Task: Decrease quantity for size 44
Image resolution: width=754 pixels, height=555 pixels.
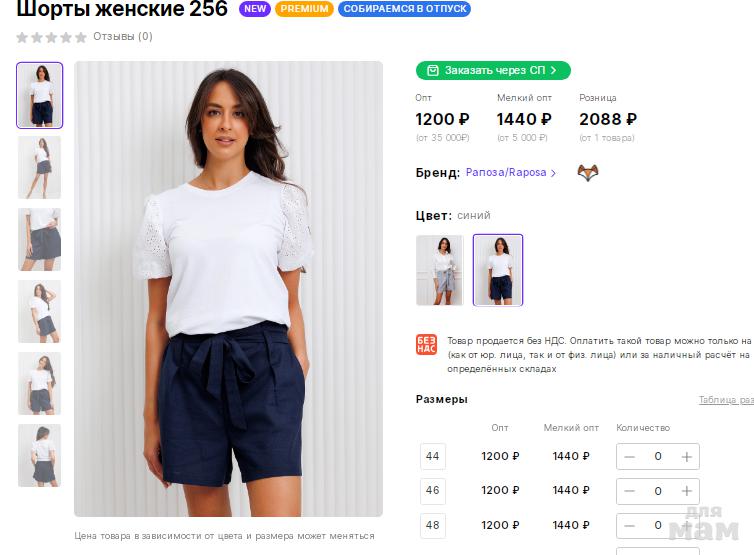Action: (630, 457)
